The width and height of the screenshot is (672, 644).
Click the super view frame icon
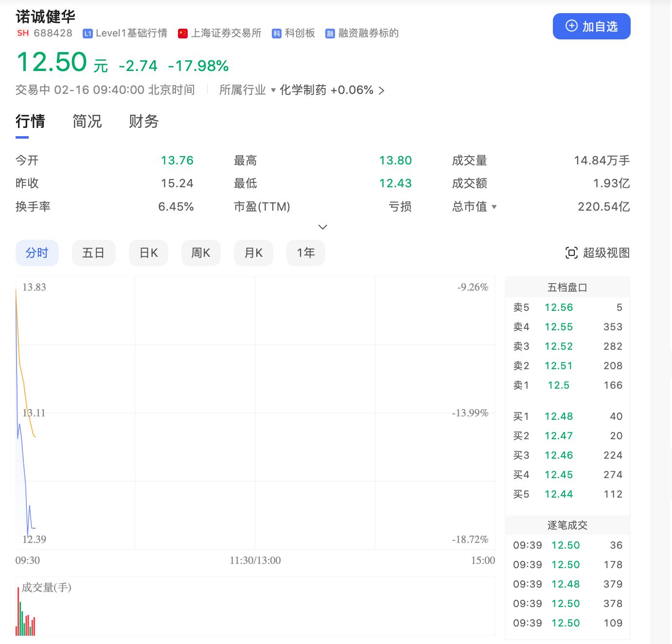(x=571, y=253)
